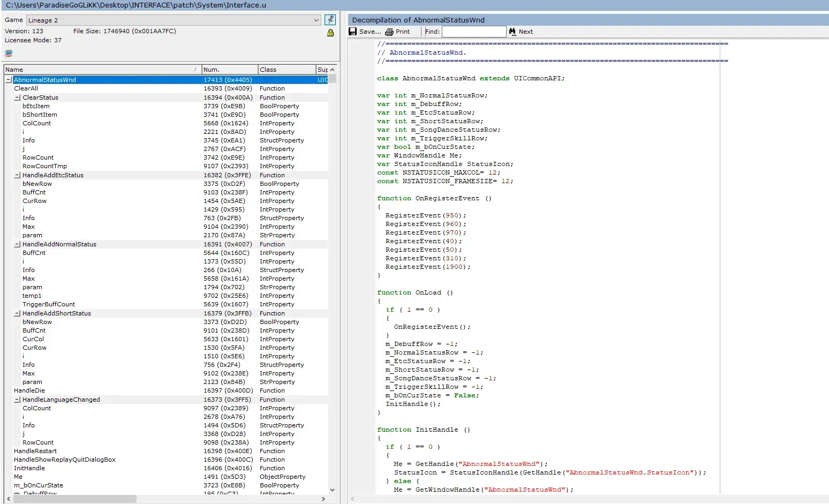Click the 'var StatusIconHandle StatusIcon;' code line

(445, 164)
